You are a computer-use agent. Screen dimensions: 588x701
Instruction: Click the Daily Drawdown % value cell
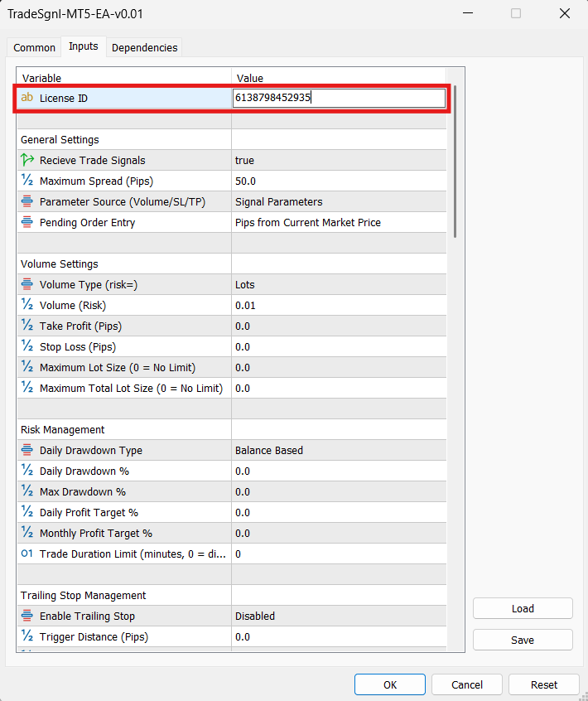339,471
